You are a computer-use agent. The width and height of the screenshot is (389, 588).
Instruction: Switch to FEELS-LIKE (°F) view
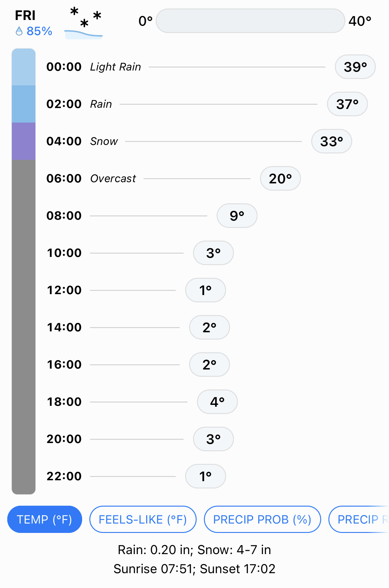click(143, 519)
